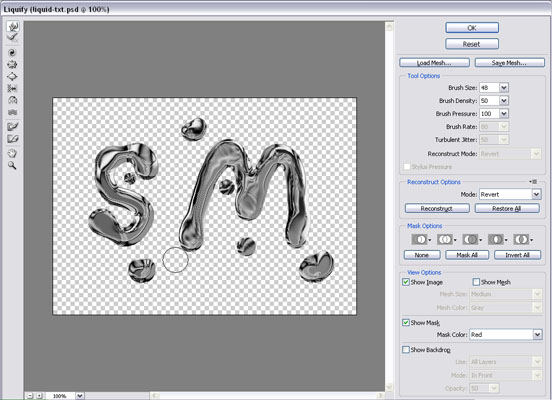
Task: Click the Reconstruct button
Action: pos(437,208)
